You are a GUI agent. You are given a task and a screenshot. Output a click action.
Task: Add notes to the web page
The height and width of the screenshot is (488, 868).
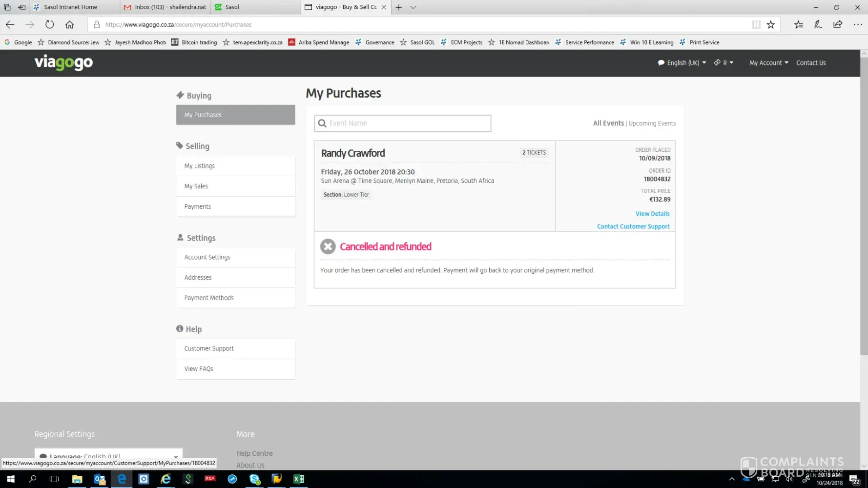click(818, 24)
